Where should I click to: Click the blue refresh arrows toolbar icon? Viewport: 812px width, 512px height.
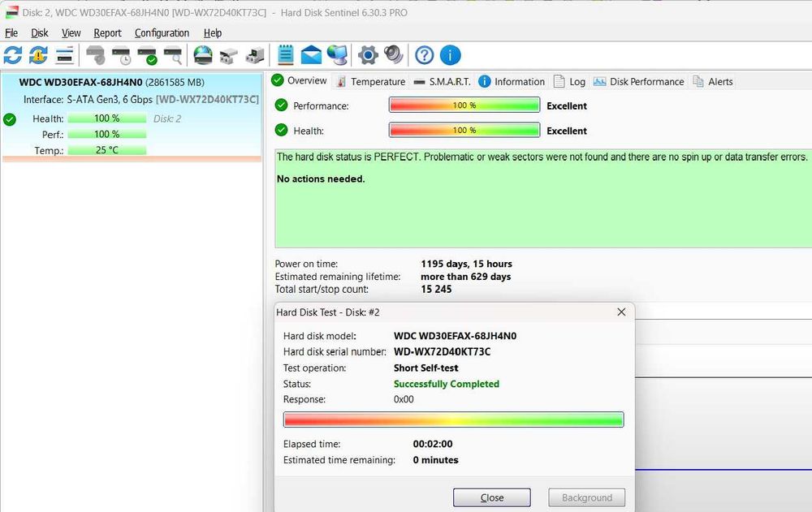12,55
